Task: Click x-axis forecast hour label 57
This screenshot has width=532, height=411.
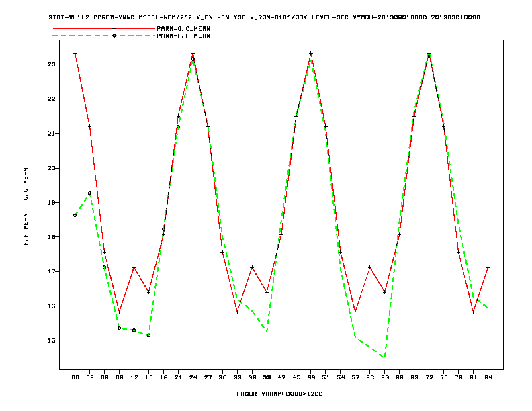Action: click(355, 377)
